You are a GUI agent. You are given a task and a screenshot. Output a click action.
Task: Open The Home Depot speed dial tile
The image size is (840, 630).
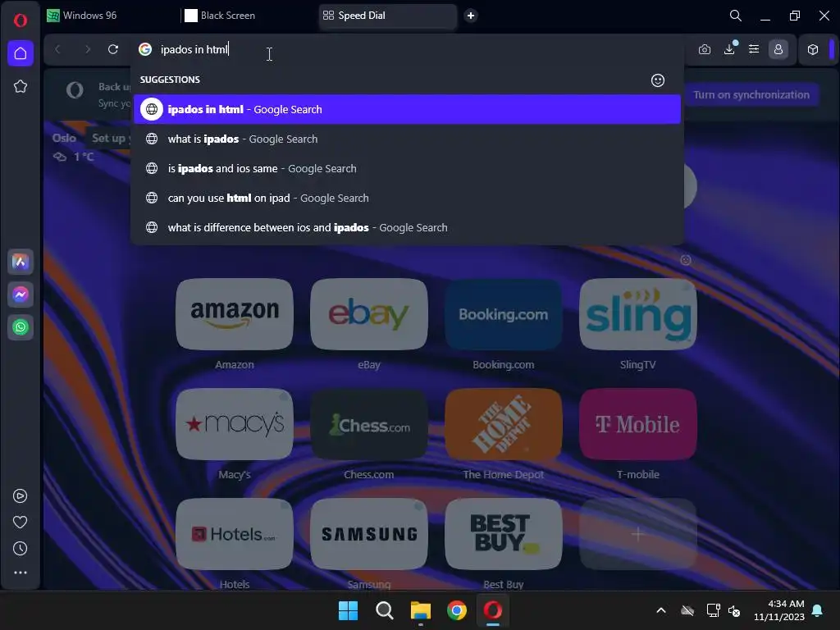pos(504,424)
